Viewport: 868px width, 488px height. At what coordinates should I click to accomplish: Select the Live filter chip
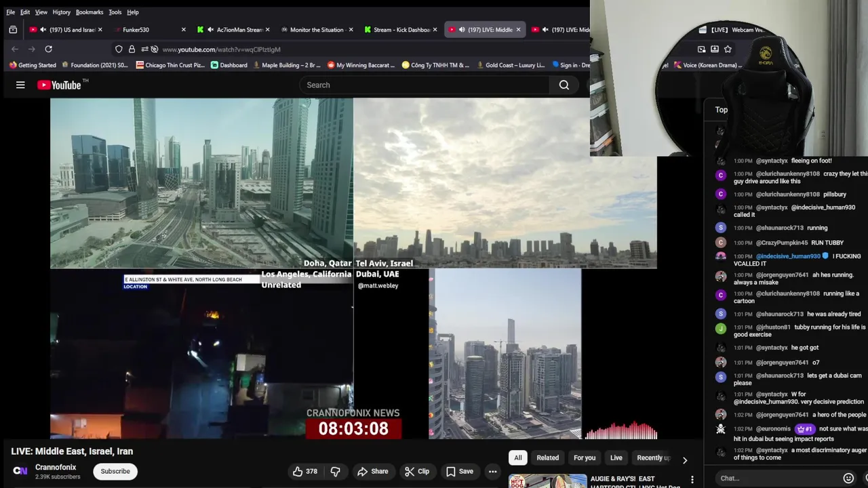coord(616,457)
